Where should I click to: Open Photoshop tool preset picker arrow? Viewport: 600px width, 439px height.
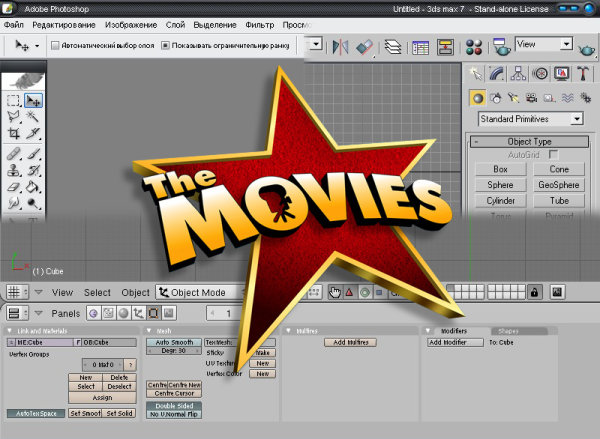coord(37,46)
